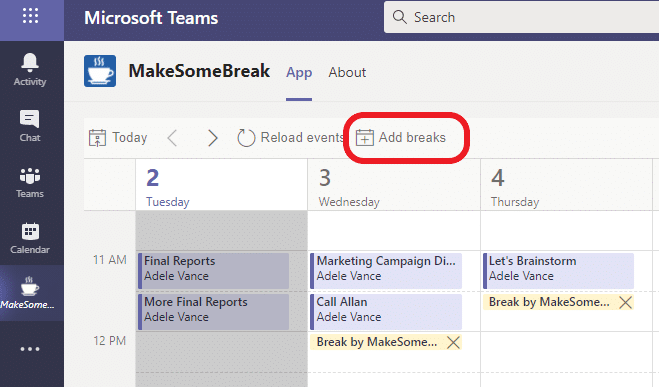Click Add breaks button
Screen dimensions: 659x387
(401, 137)
